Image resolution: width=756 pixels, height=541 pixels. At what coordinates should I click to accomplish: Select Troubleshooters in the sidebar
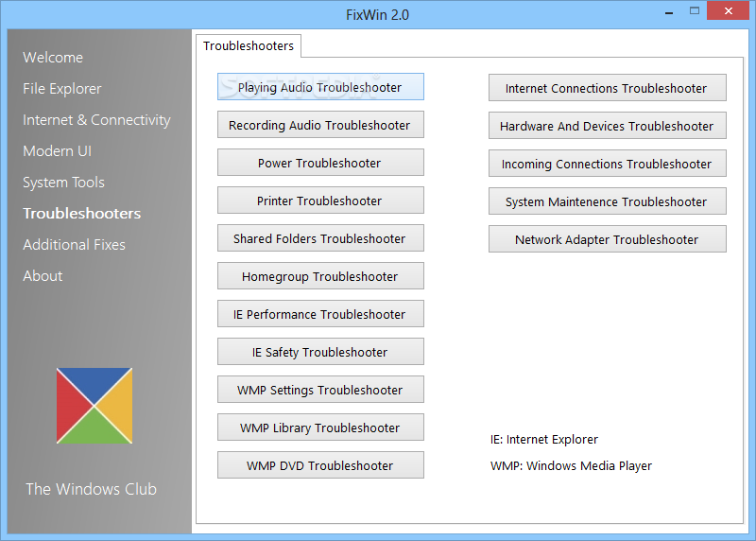[x=82, y=214]
